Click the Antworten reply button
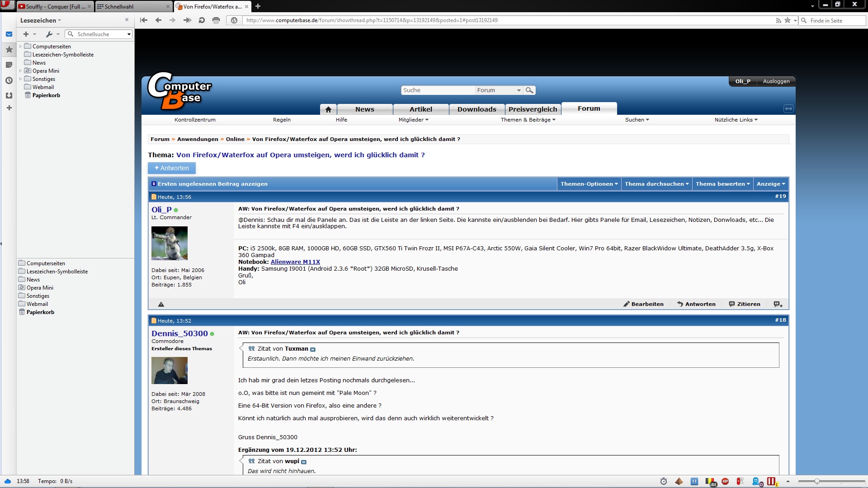 (172, 168)
